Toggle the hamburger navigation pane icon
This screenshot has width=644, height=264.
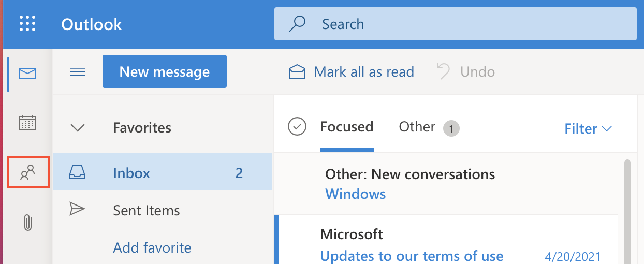click(x=78, y=72)
